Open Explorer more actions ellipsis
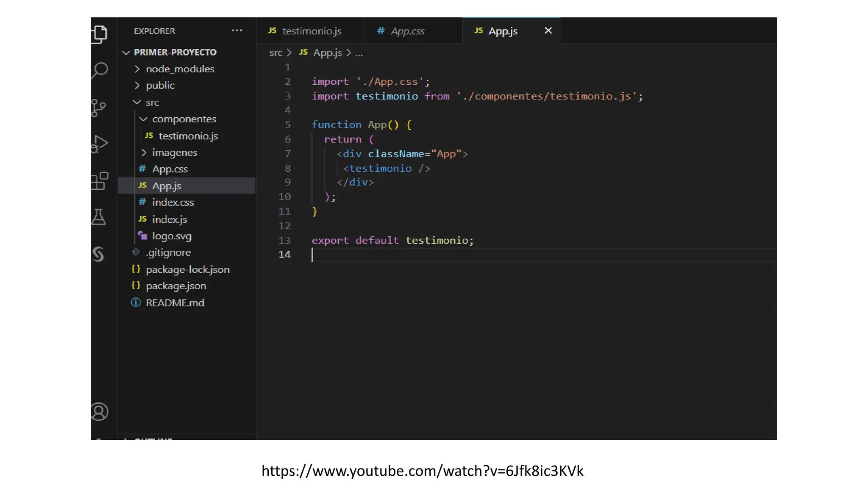This screenshot has width=868, height=488. [237, 30]
